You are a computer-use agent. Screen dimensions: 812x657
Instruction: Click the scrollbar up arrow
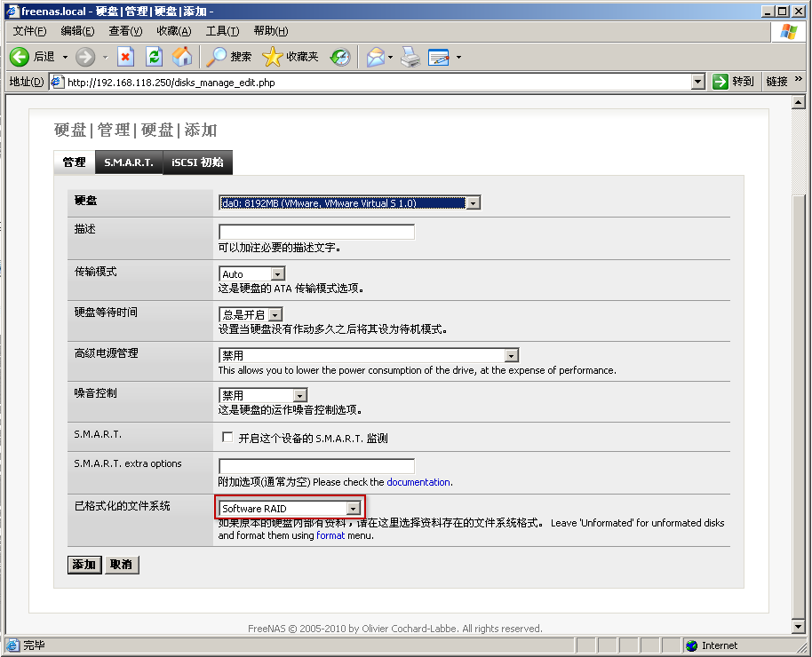pyautogui.click(x=798, y=102)
